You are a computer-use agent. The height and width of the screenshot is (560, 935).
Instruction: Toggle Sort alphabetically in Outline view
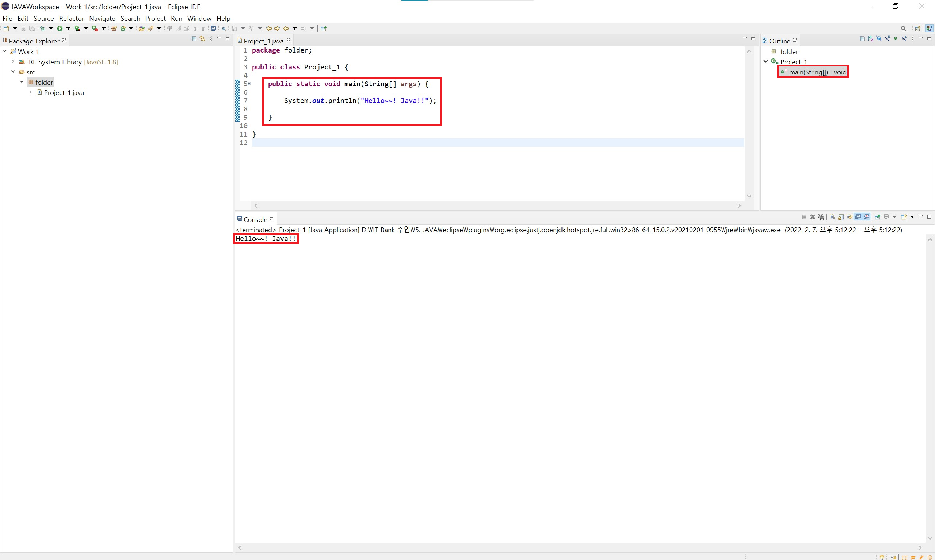coord(870,38)
